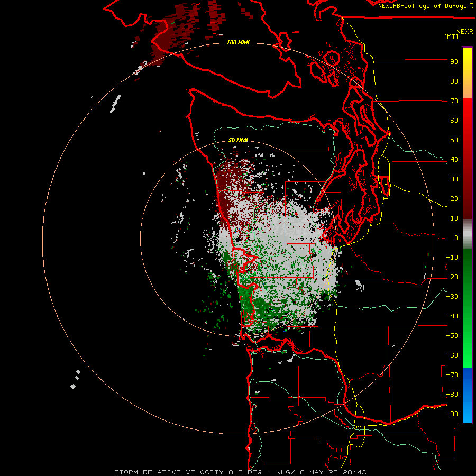Click the 40 value on the velocity scale
Screen dimensions: 476x476
pyautogui.click(x=454, y=160)
